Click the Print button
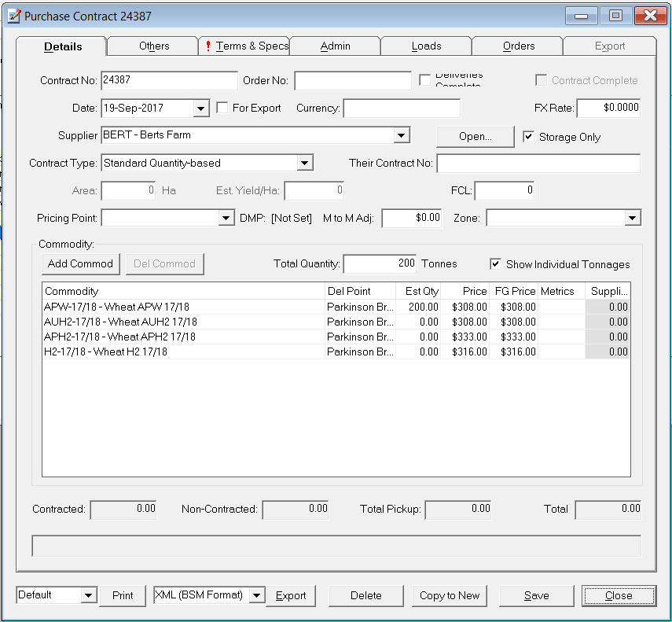This screenshot has width=672, height=622. [x=123, y=595]
